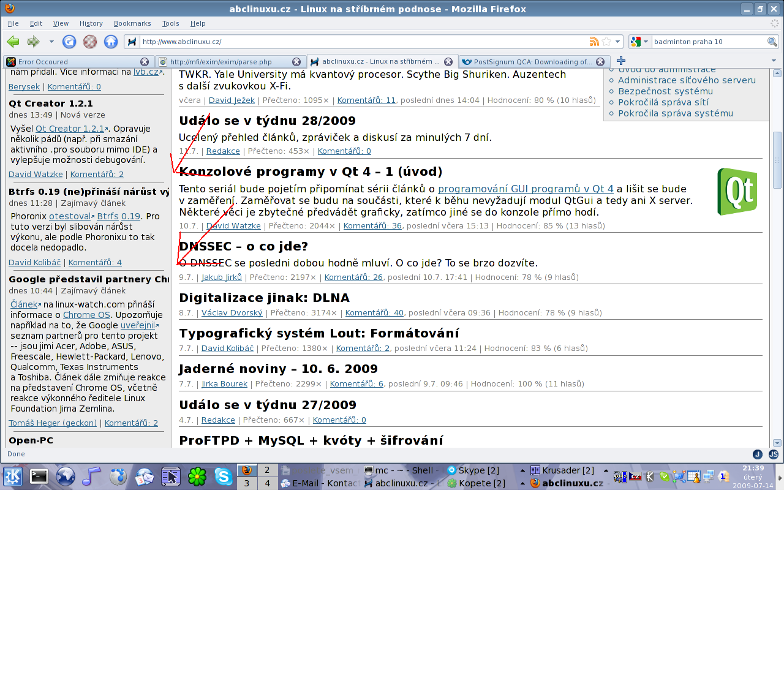Open the View menu
The width and height of the screenshot is (784, 686).
tap(61, 23)
